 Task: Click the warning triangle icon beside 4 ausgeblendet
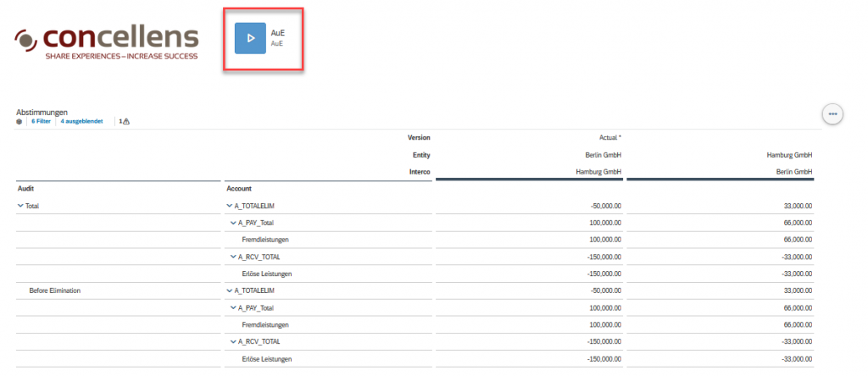pos(125,122)
